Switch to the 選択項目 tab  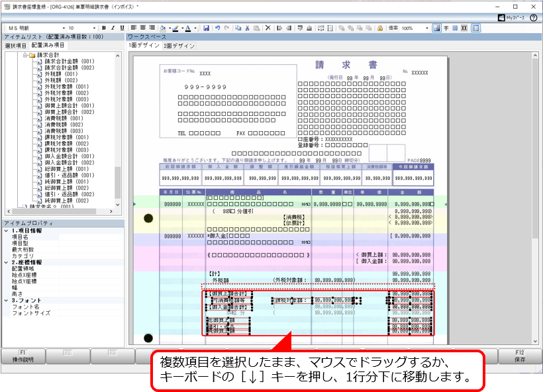click(15, 46)
